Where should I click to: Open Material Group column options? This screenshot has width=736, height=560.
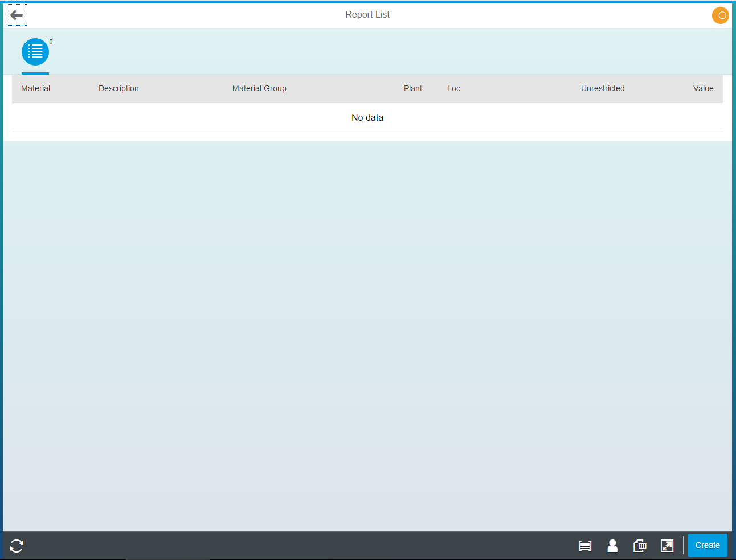[259, 88]
